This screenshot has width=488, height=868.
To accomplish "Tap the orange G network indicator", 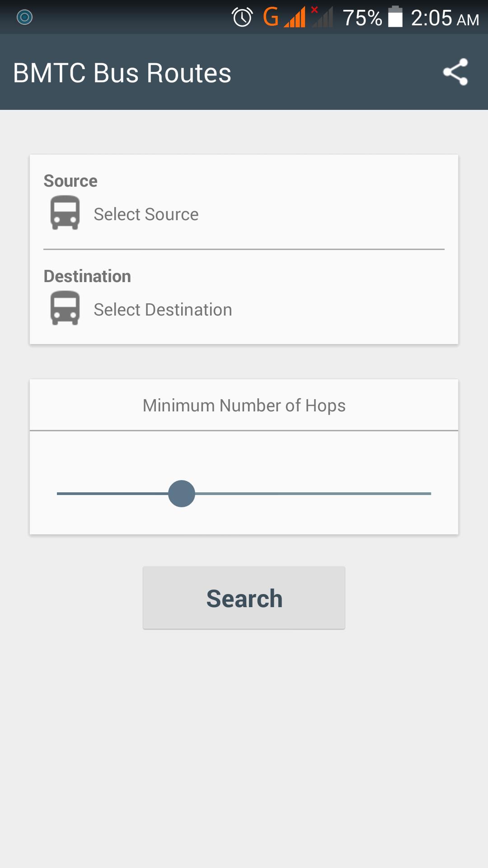I will click(271, 17).
